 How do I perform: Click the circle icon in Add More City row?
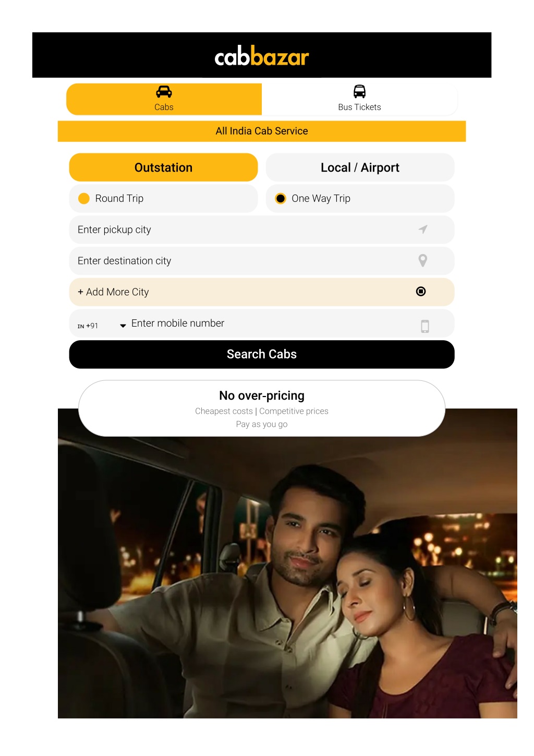click(x=421, y=292)
